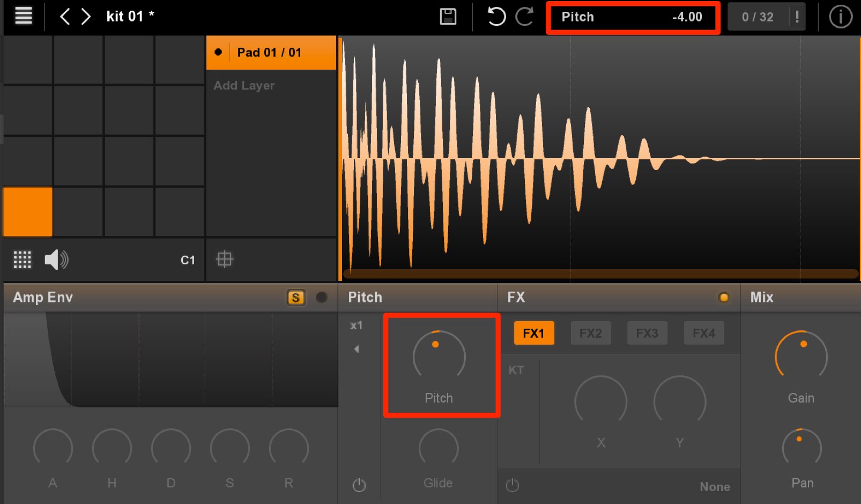Click the Pitch -4.00 parameter display

pos(633,17)
